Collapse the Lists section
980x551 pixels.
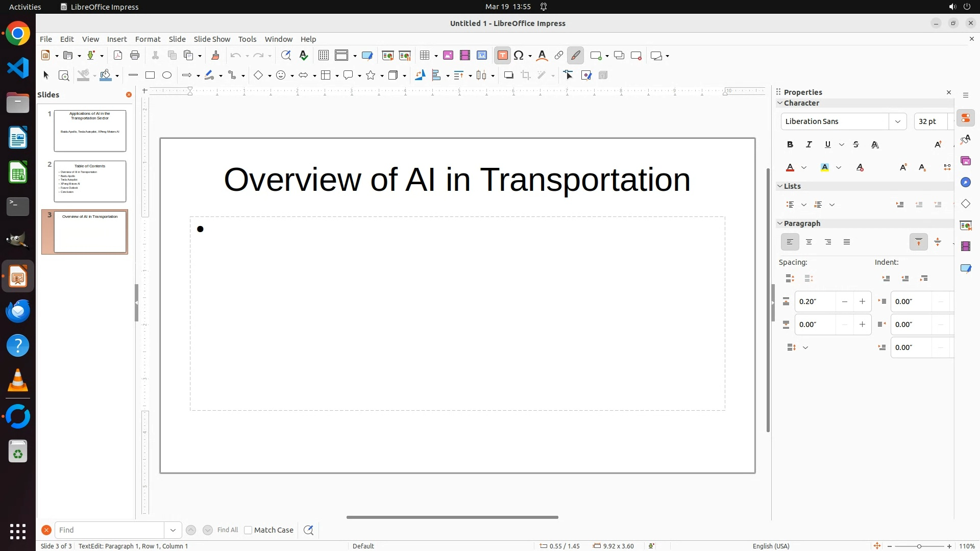pyautogui.click(x=780, y=186)
